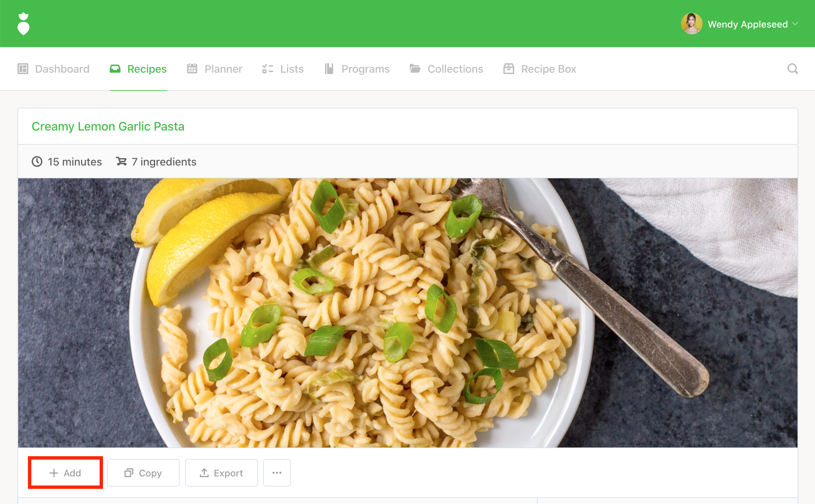Viewport: 815px width, 504px height.
Task: Open the more options ellipsis menu
Action: (x=277, y=473)
